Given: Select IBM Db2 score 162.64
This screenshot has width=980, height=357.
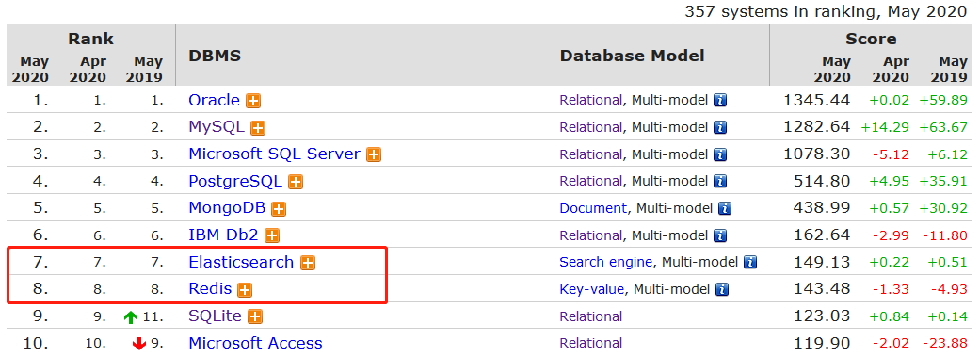Looking at the screenshot, I should point(823,235).
